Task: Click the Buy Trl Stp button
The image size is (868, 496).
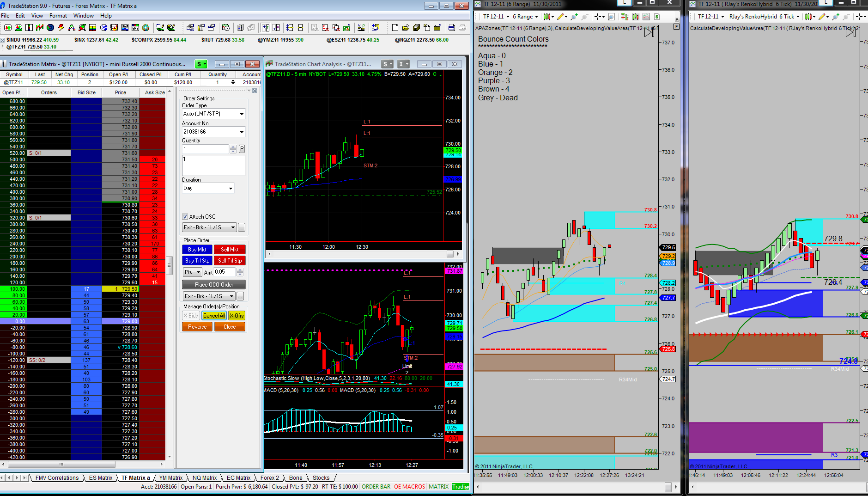Action: click(x=197, y=261)
